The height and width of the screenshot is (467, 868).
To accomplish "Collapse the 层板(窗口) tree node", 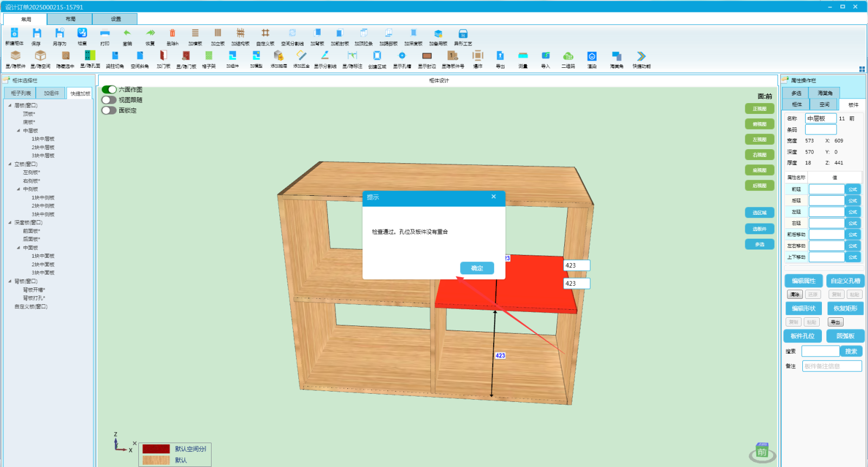I will (10, 105).
